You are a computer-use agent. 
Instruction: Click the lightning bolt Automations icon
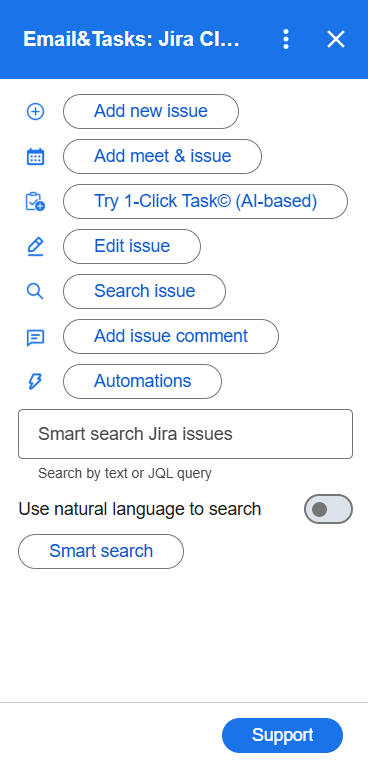35,382
